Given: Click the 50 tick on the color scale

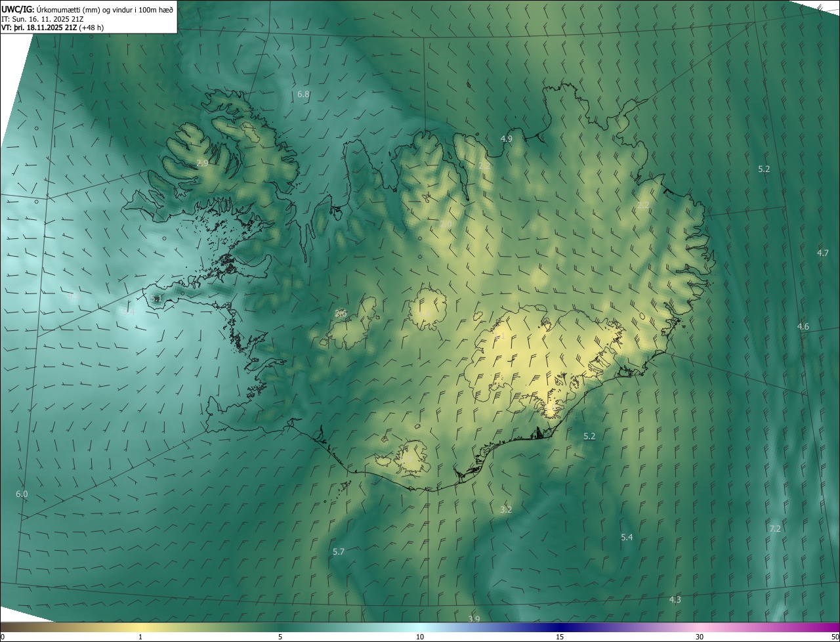Looking at the screenshot, I should point(835,637).
